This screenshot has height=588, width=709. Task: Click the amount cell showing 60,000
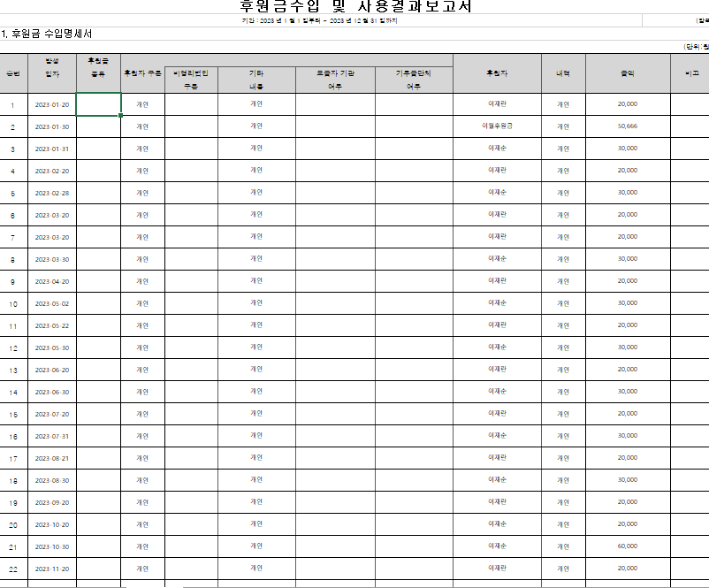pyautogui.click(x=627, y=546)
